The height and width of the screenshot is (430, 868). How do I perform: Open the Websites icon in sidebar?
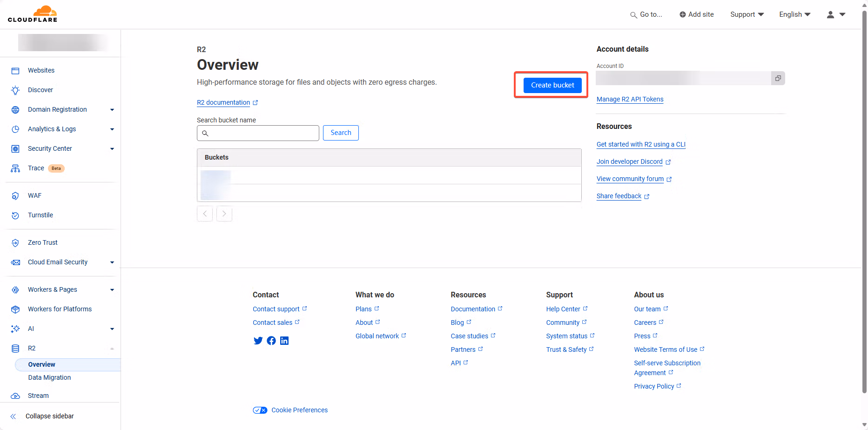15,71
